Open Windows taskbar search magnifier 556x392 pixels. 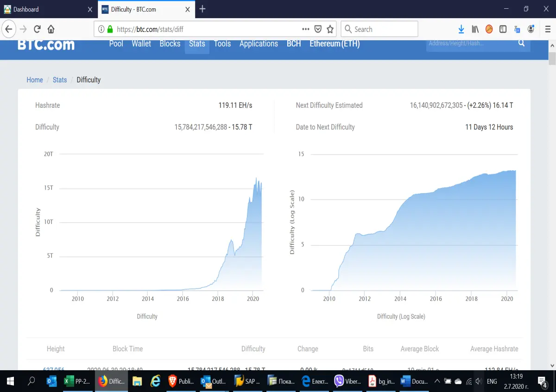coord(32,381)
